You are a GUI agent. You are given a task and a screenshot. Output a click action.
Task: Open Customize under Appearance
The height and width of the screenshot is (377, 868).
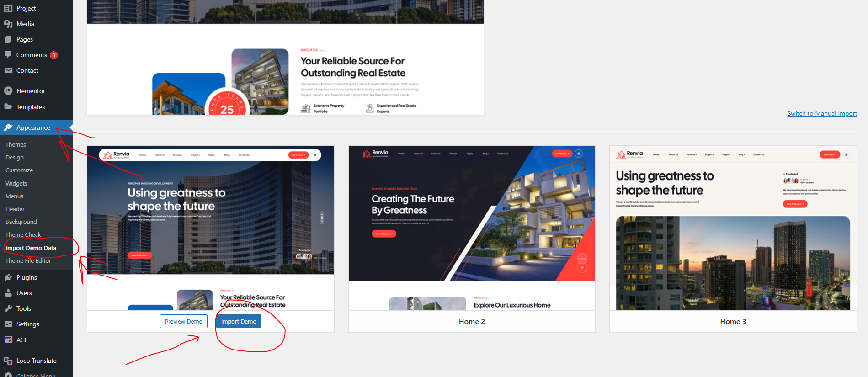tap(19, 170)
